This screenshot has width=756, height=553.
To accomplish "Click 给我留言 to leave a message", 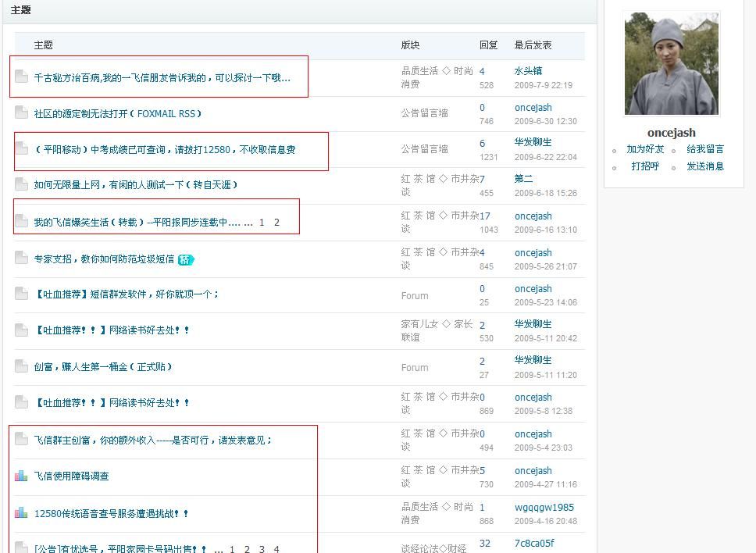I will coord(705,149).
